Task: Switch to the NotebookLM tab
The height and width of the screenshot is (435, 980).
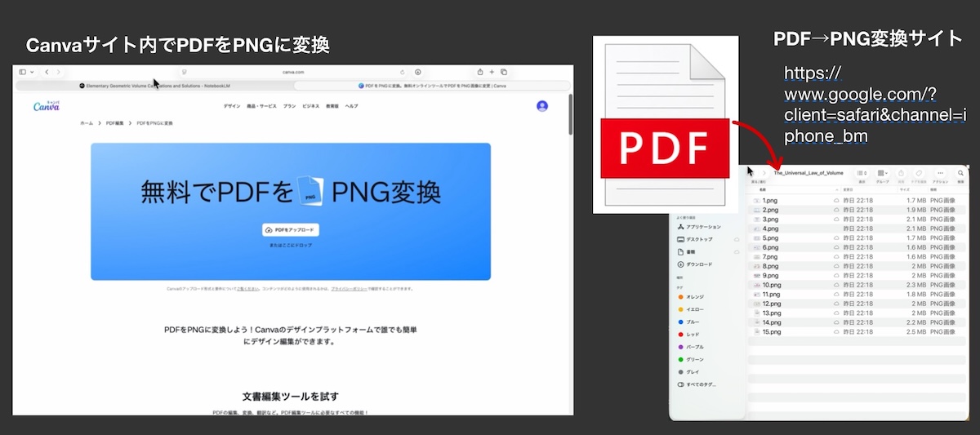Action: 154,85
